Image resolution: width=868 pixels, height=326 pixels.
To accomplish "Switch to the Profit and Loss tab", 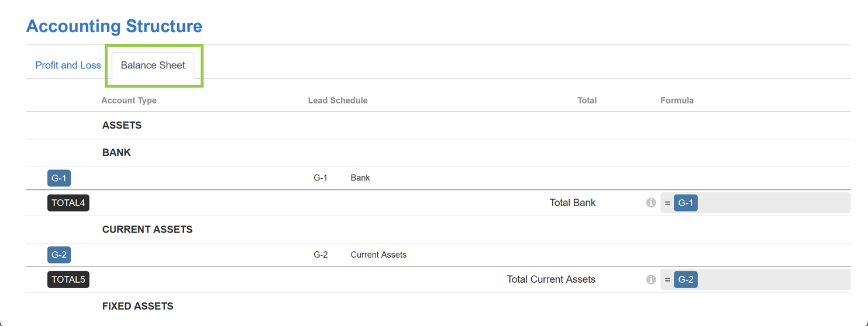I will [68, 65].
